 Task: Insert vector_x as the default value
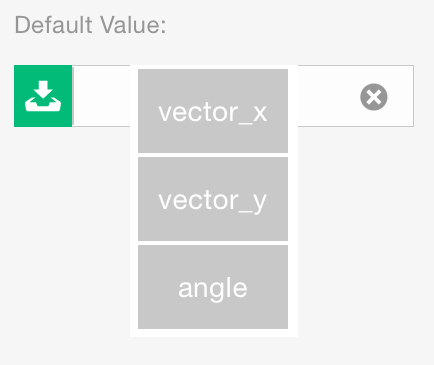(x=213, y=111)
